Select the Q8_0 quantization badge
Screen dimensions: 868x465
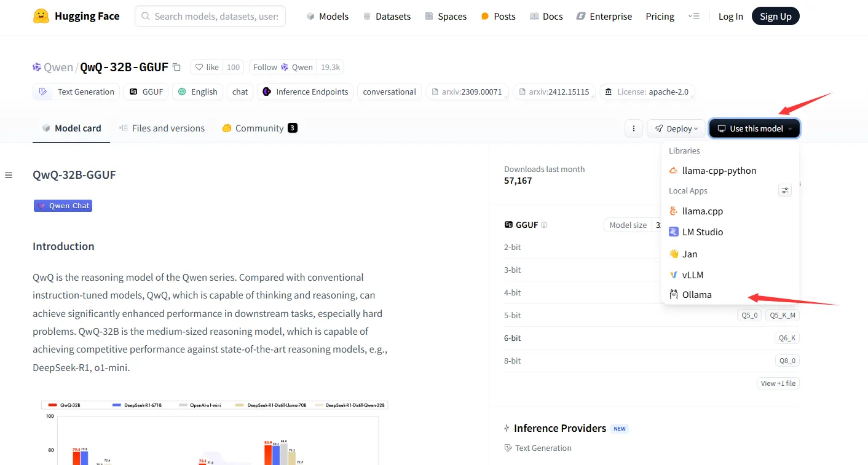tap(787, 361)
